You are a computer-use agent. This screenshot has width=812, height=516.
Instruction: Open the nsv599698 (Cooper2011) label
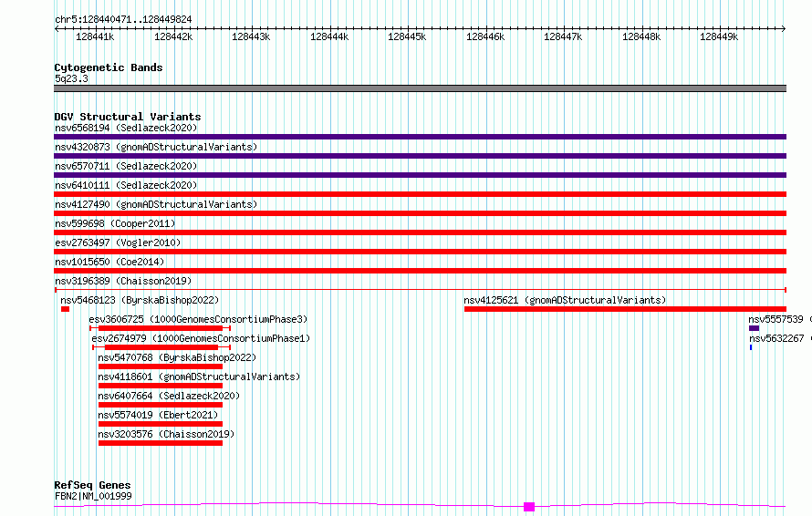115,223
